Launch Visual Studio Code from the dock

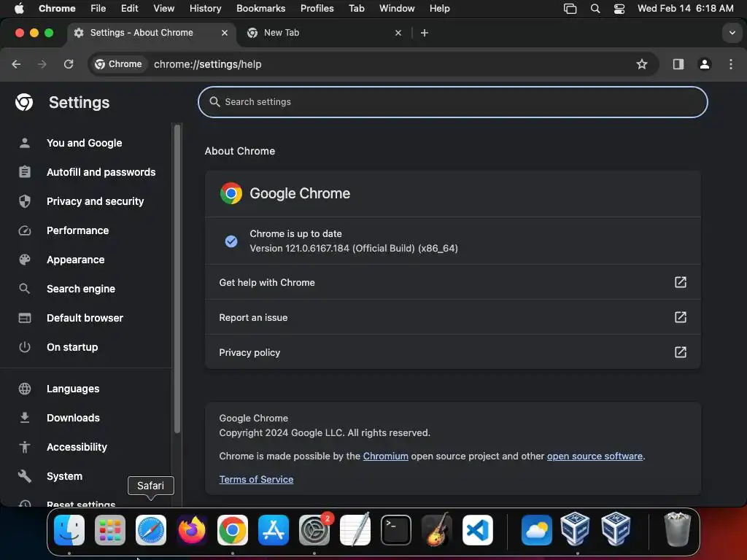click(x=478, y=530)
